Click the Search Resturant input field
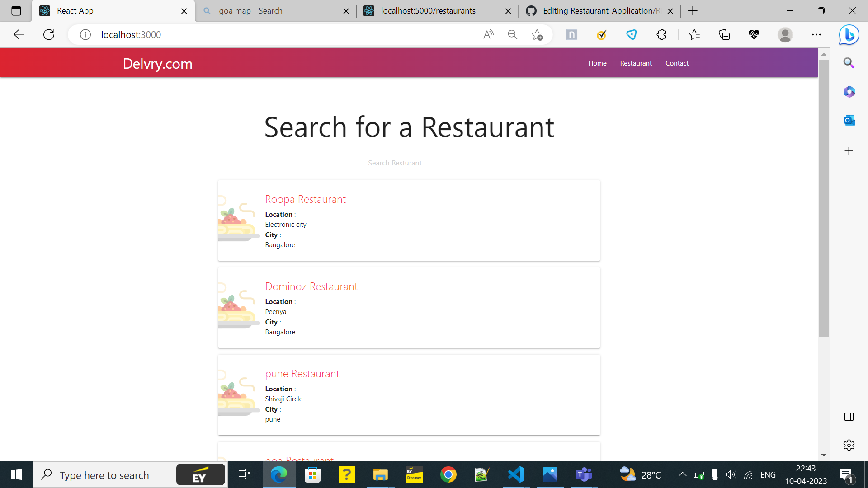The height and width of the screenshot is (488, 868). (409, 163)
